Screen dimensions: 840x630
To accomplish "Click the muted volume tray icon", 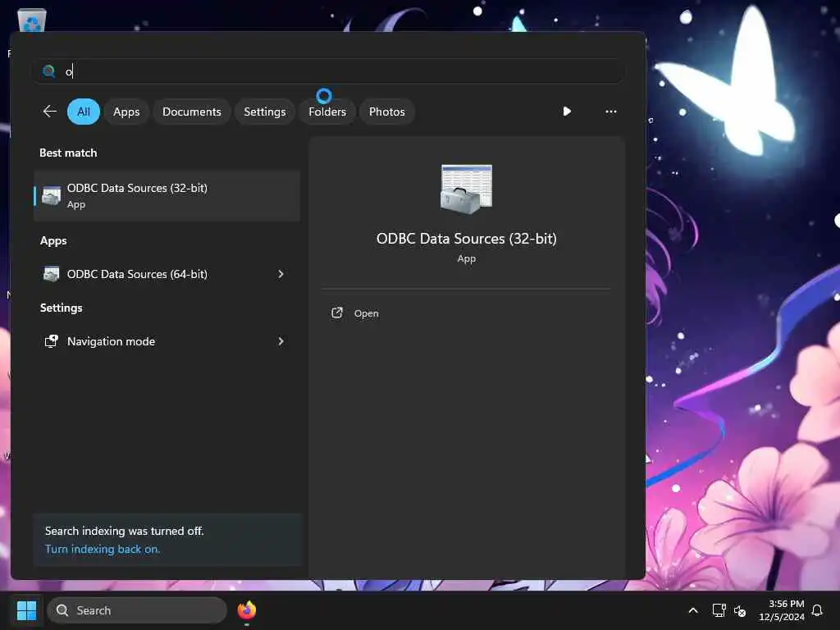I will pos(740,610).
